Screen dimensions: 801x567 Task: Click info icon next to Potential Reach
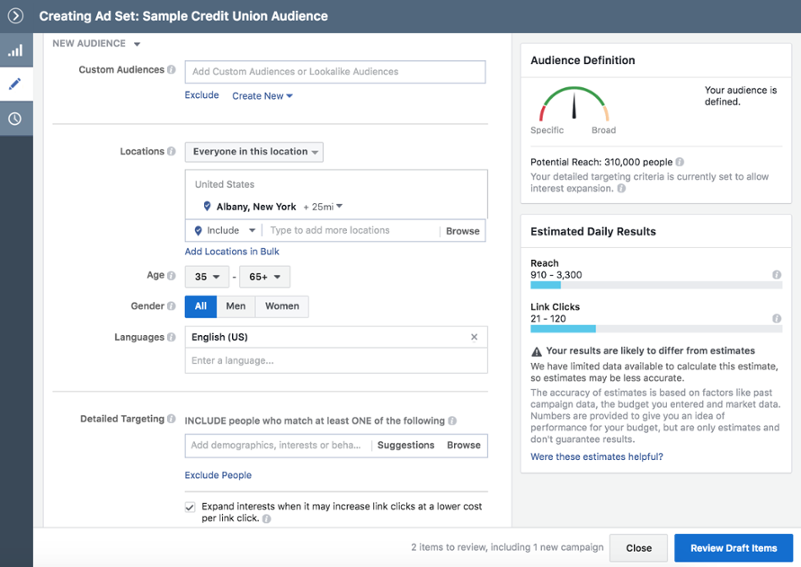(x=679, y=162)
